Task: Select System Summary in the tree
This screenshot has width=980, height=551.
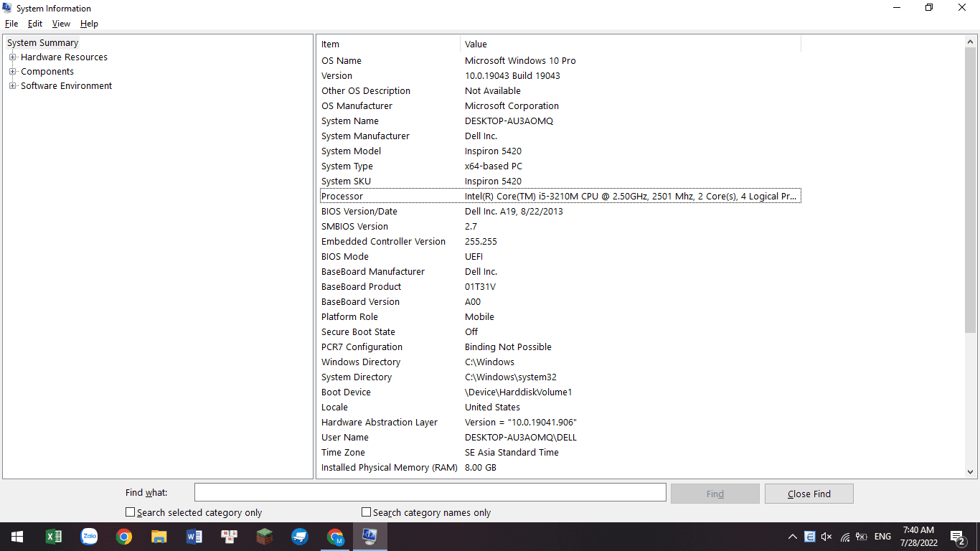Action: (x=42, y=43)
